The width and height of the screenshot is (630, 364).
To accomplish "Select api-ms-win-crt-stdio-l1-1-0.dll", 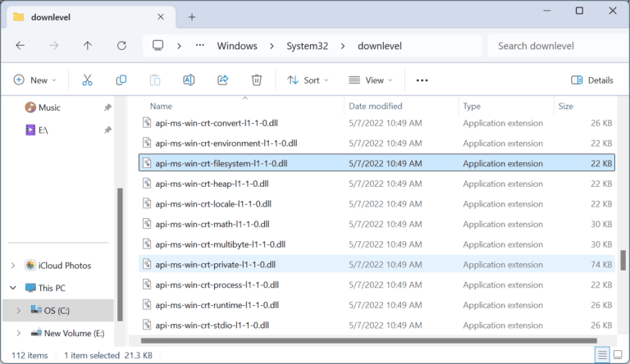I will [x=377, y=325].
